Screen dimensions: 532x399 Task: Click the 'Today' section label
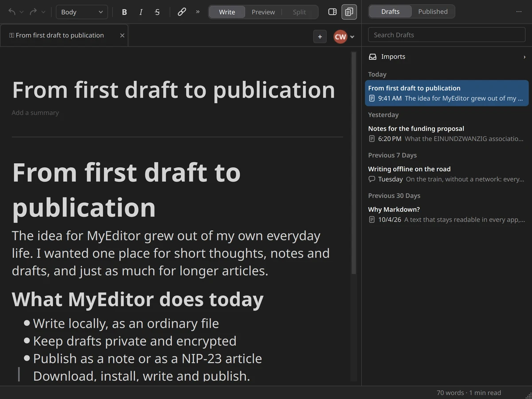point(377,74)
